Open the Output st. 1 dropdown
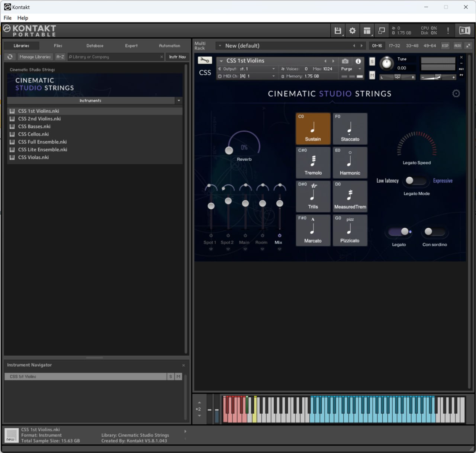476x453 pixels. point(274,69)
